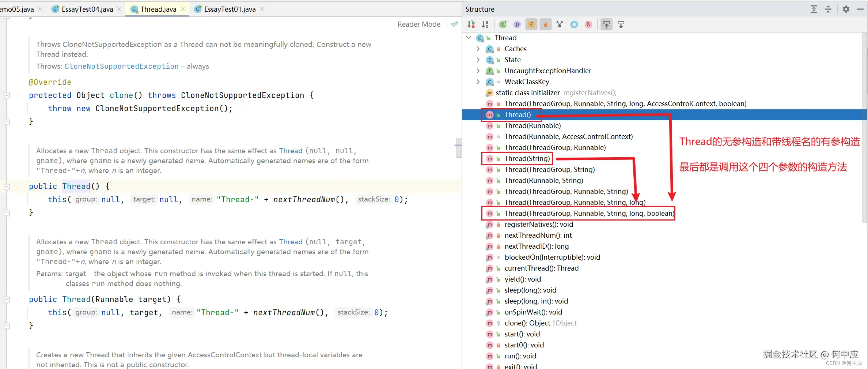Image resolution: width=868 pixels, height=369 pixels.
Task: Close the EssayTest01.java tab
Action: click(x=262, y=9)
